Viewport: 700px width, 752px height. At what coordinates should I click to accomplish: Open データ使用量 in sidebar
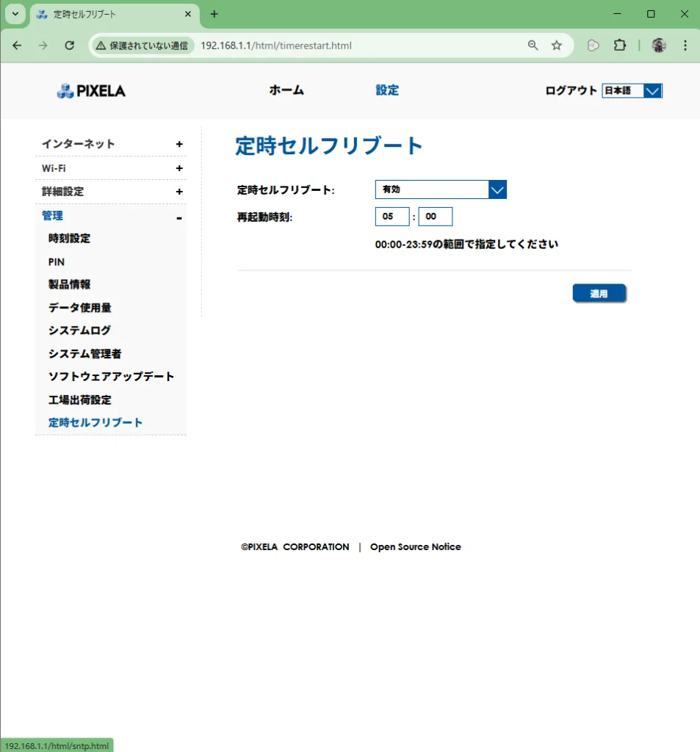coord(79,308)
